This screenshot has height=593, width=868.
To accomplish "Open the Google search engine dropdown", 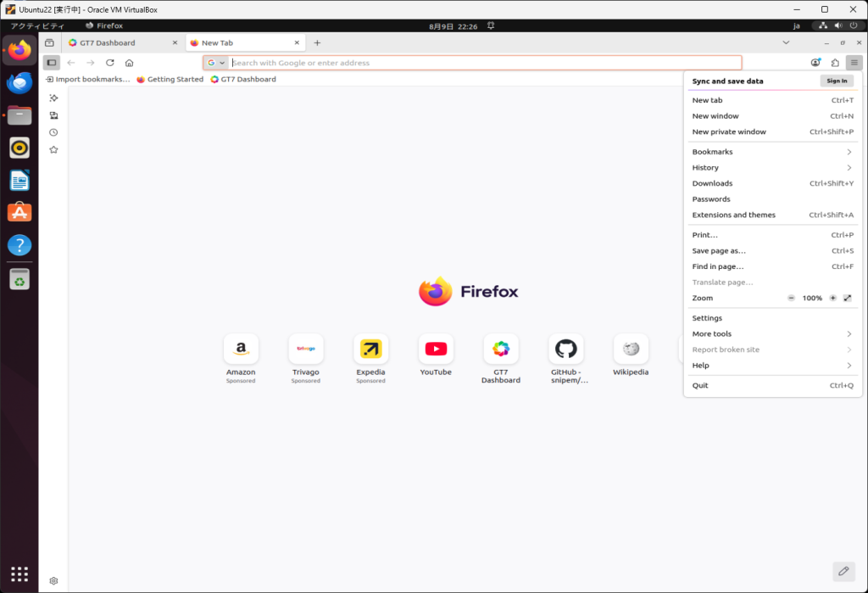I will [x=216, y=63].
